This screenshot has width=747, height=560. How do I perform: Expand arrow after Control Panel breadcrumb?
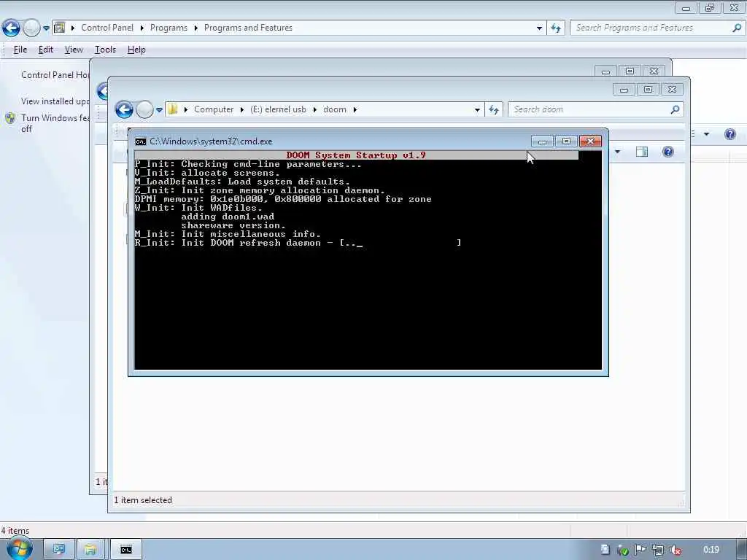[142, 28]
